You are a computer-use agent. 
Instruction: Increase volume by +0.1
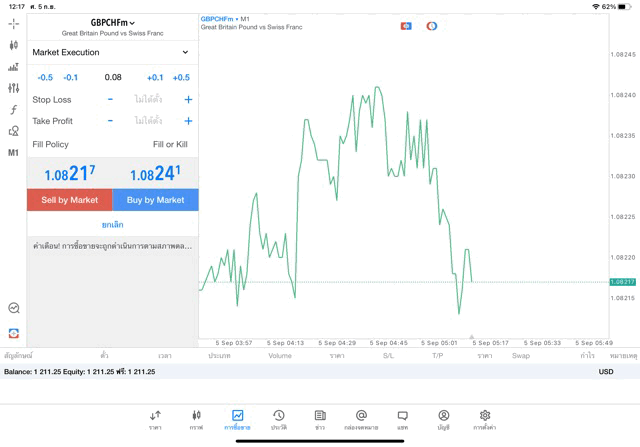click(155, 77)
